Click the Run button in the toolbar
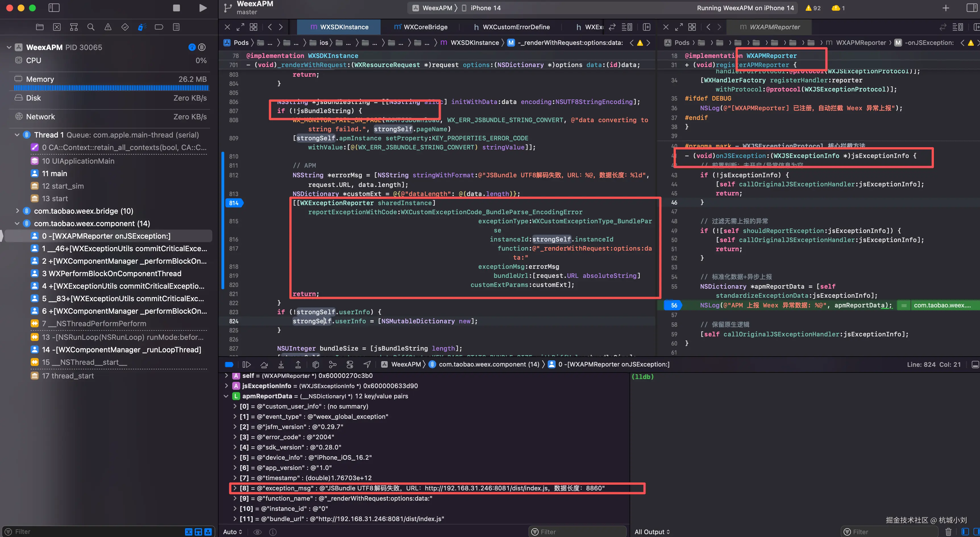The image size is (980, 537). 203,8
